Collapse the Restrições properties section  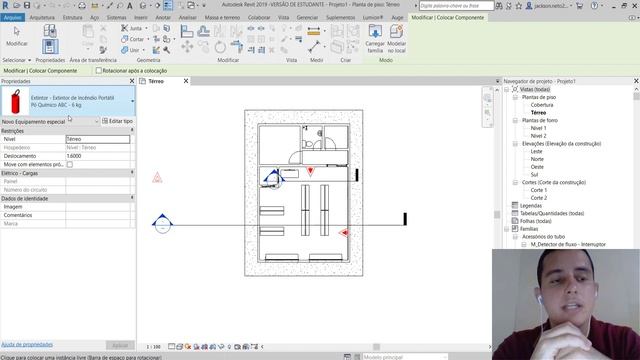(x=132, y=130)
